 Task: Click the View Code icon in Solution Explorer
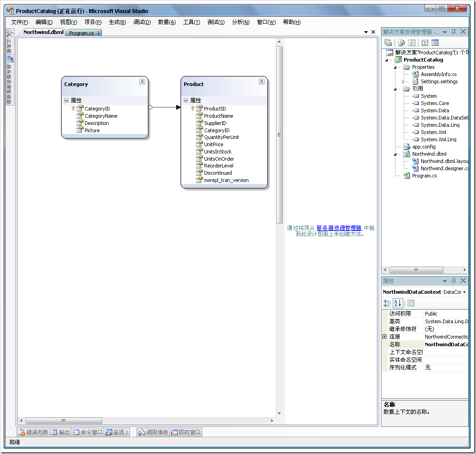[x=425, y=43]
